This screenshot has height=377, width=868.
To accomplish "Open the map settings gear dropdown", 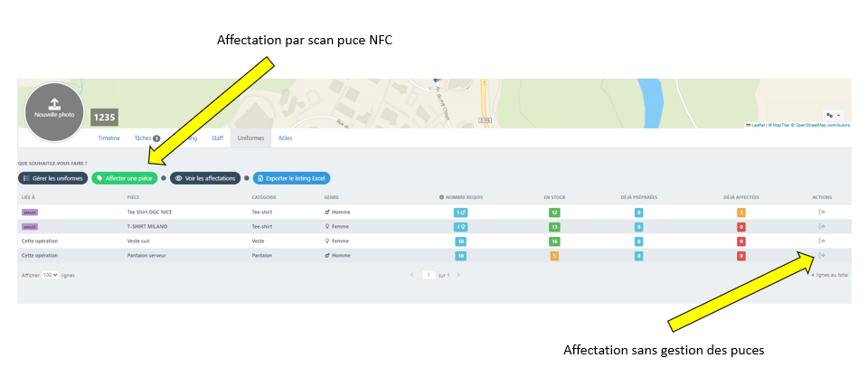I will click(x=833, y=116).
